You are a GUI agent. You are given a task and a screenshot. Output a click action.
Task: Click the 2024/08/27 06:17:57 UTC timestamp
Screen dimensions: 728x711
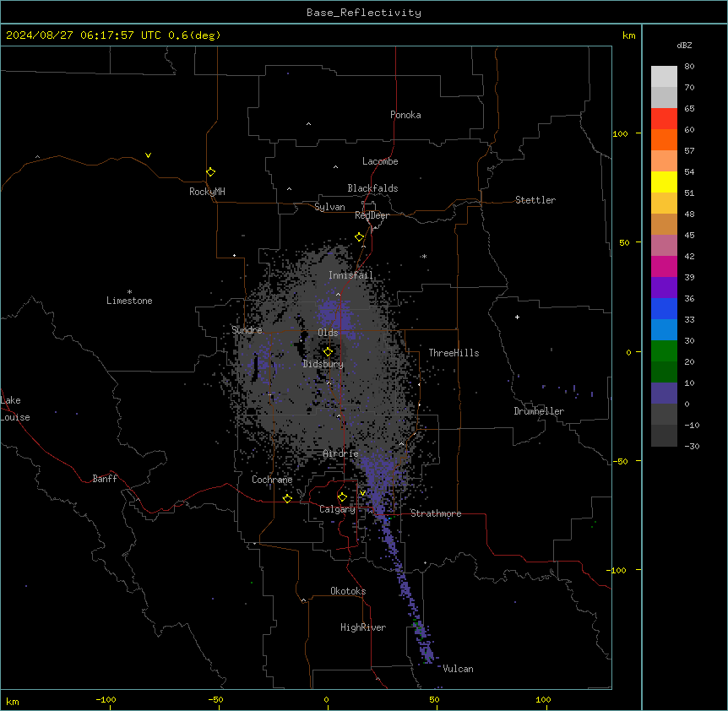84,35
